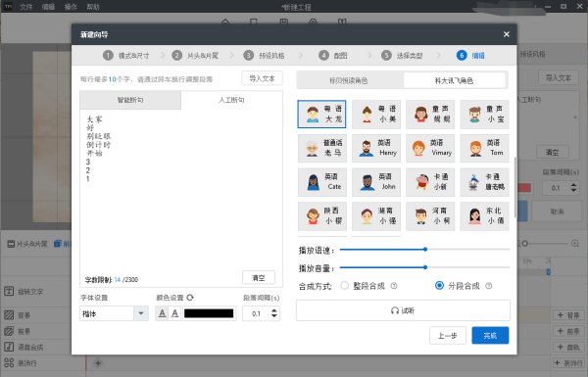This screenshot has height=377, width=588.
Task: Adjust the 播放语速 slider handle
Action: point(425,249)
